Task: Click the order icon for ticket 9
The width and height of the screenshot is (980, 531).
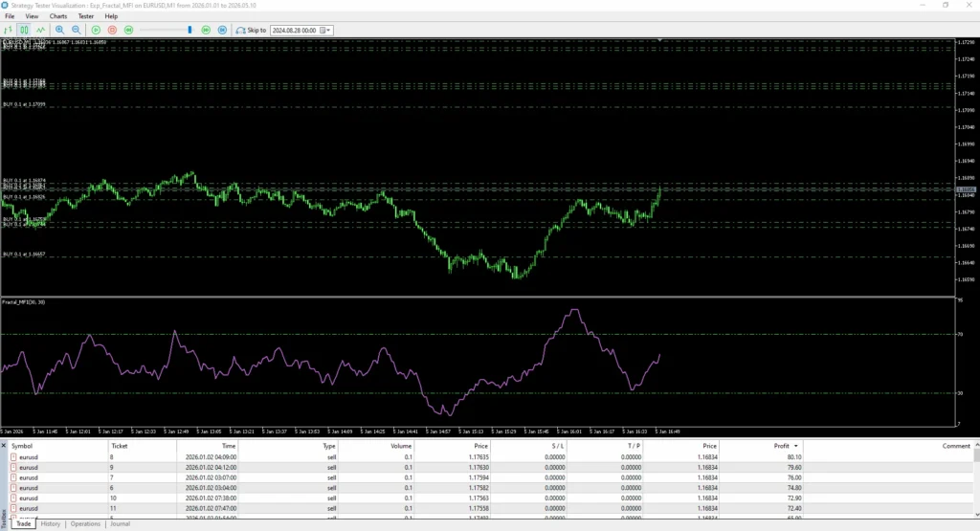Action: pos(13,467)
